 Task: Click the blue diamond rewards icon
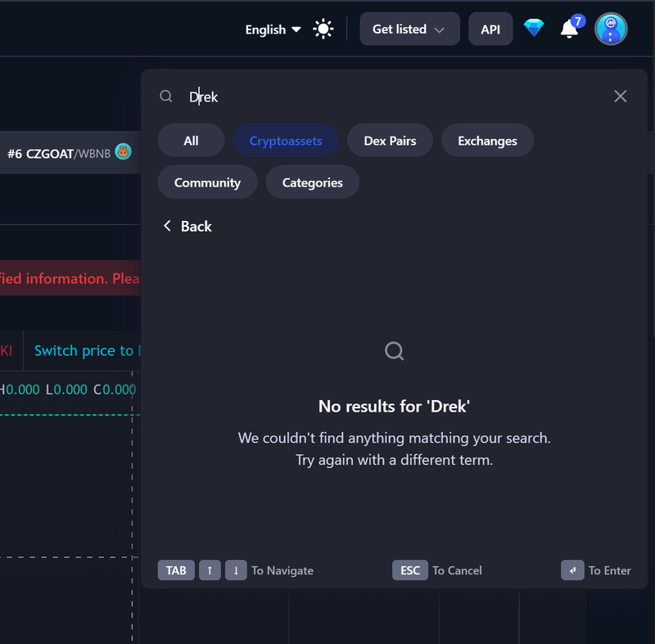534,29
